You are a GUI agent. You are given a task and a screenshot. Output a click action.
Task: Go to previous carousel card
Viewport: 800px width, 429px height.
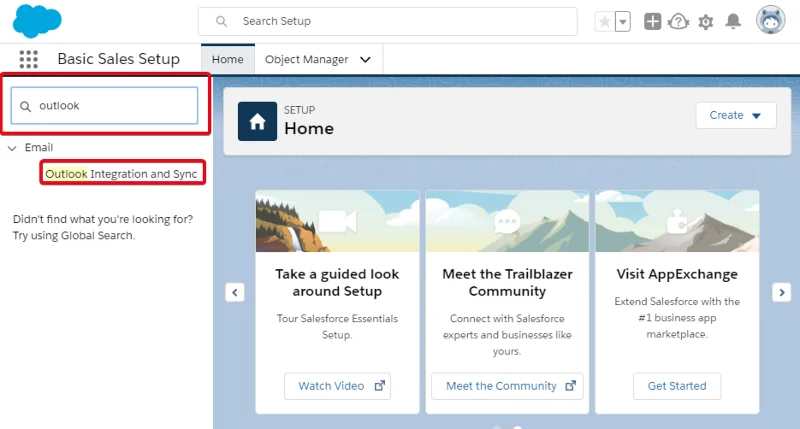pos(235,293)
